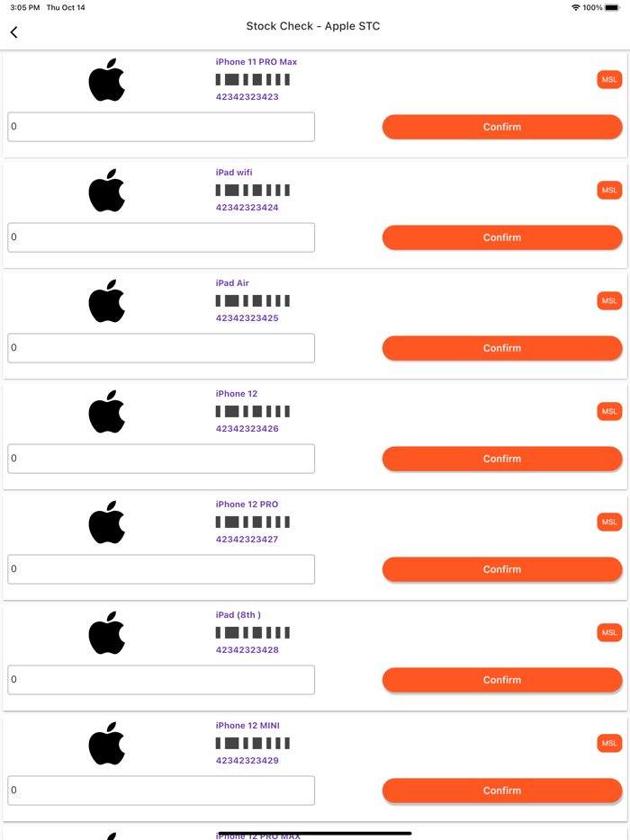Tap barcode number 42342323429 under iPhone 12 MINI

(247, 760)
